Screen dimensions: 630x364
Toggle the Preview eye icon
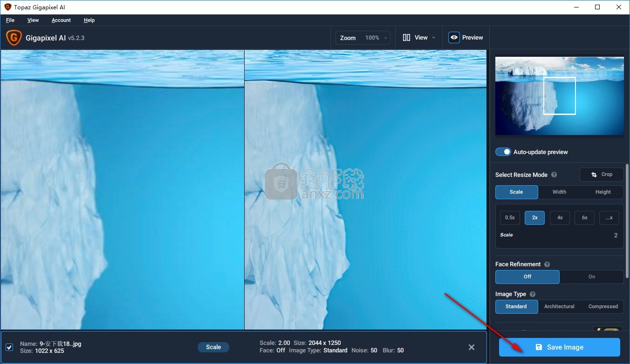(454, 38)
